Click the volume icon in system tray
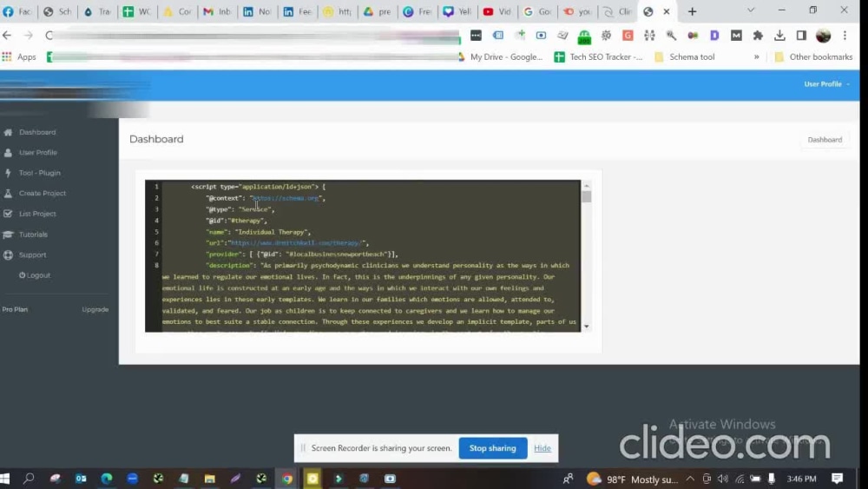Screen dimensions: 868x489 tap(722, 479)
